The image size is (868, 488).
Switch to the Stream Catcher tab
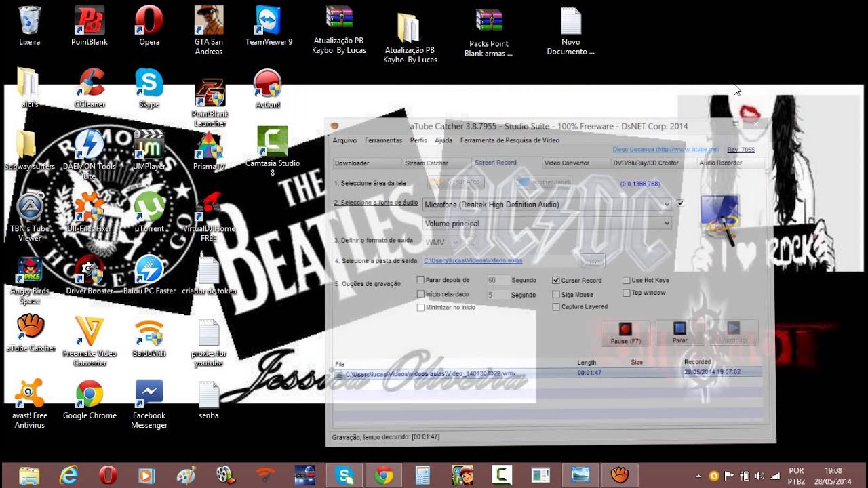437,163
